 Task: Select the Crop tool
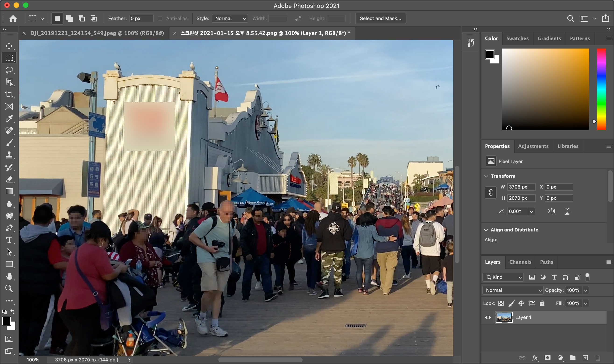[x=9, y=94]
